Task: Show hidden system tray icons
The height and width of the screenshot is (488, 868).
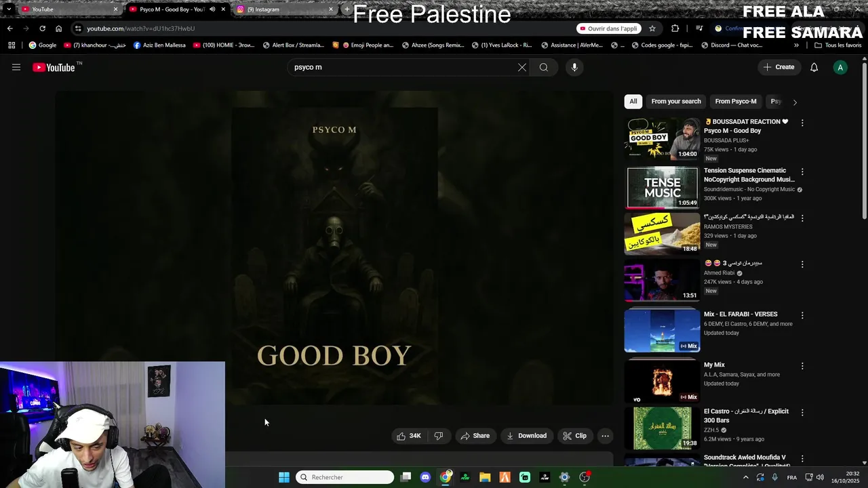Action: (x=746, y=478)
